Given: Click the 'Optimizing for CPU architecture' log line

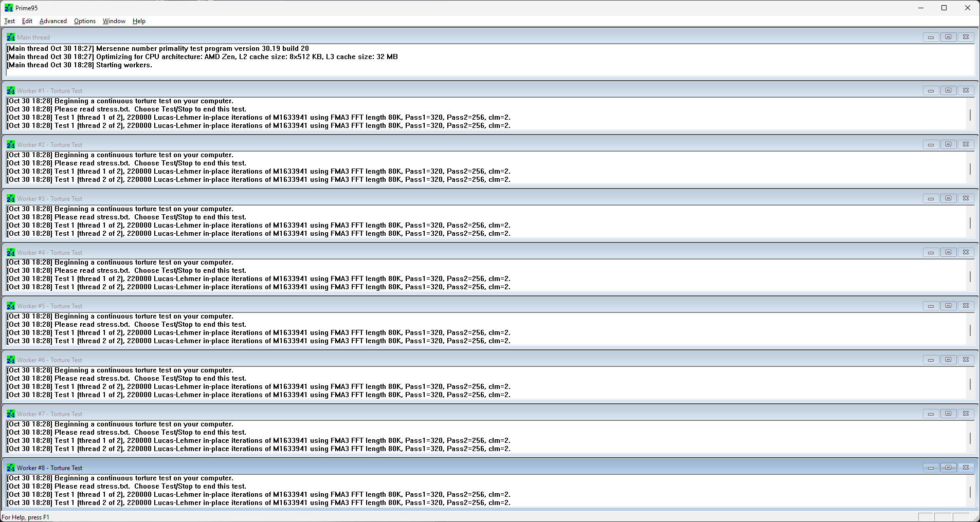Looking at the screenshot, I should 202,57.
